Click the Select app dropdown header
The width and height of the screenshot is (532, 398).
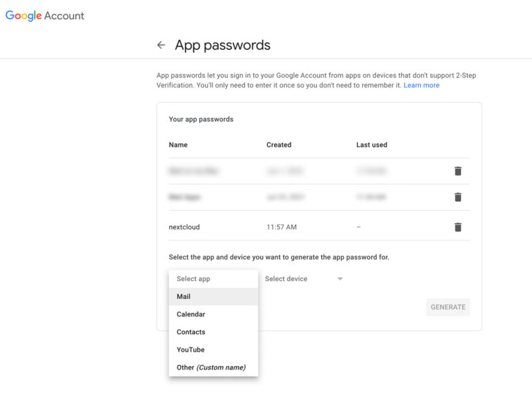194,279
